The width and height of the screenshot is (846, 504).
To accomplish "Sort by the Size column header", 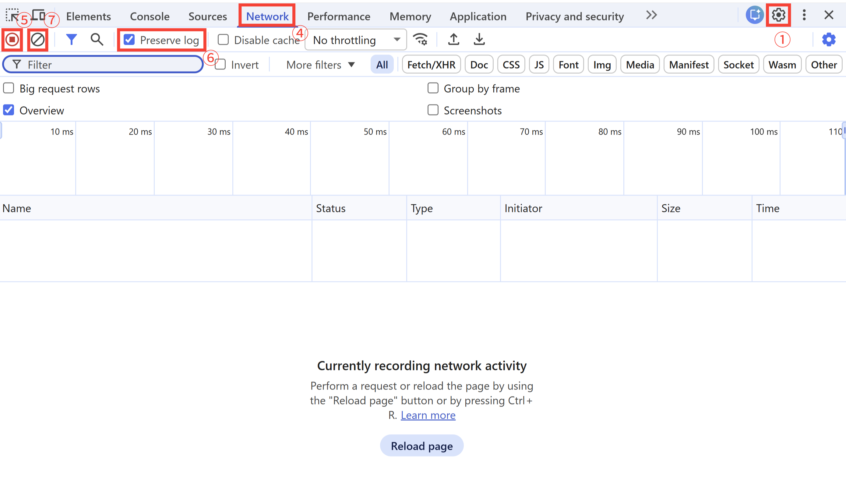I will coord(705,208).
